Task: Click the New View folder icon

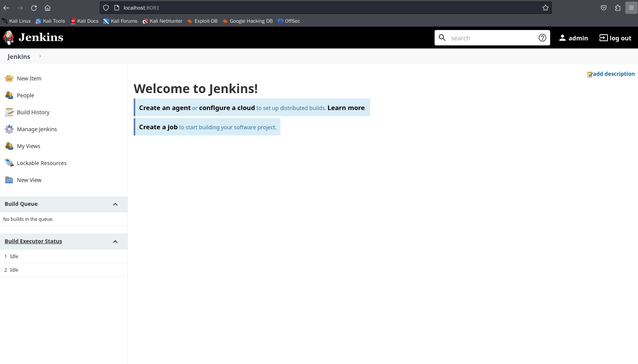Action: point(9,180)
